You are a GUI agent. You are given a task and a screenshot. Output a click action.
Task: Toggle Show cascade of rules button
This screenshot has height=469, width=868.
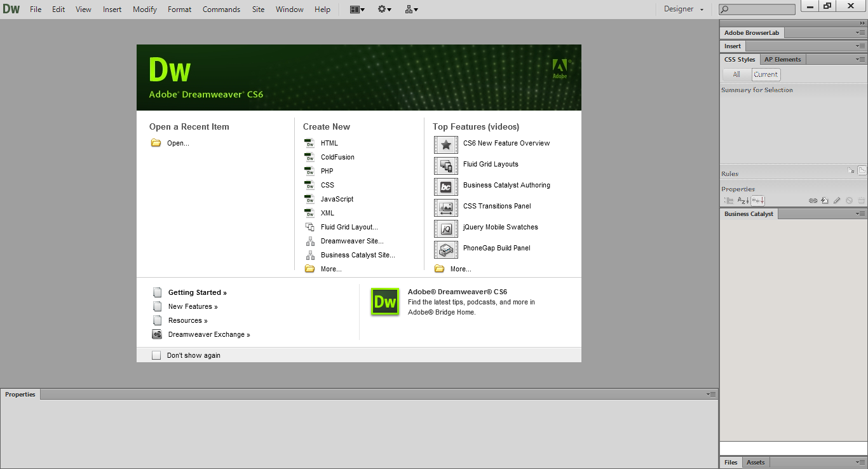point(862,170)
